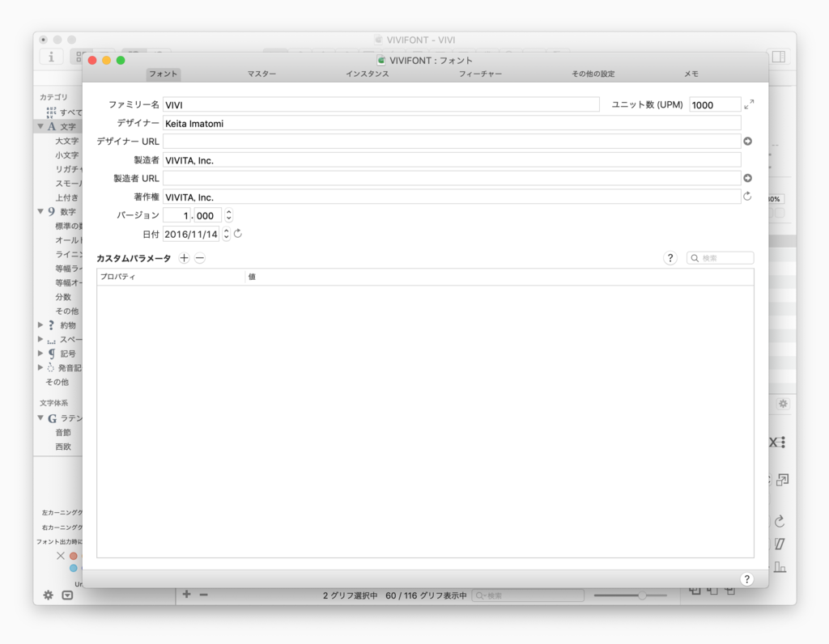The width and height of the screenshot is (829, 644).
Task: Click the プロパティ column header
Action: tap(171, 277)
